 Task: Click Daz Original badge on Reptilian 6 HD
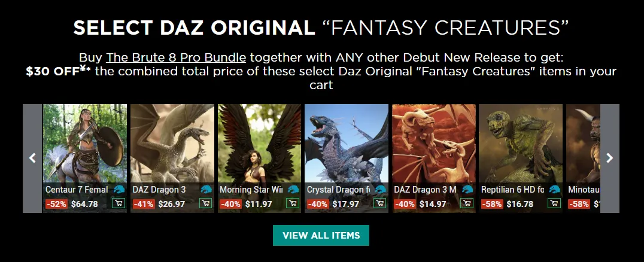point(554,189)
